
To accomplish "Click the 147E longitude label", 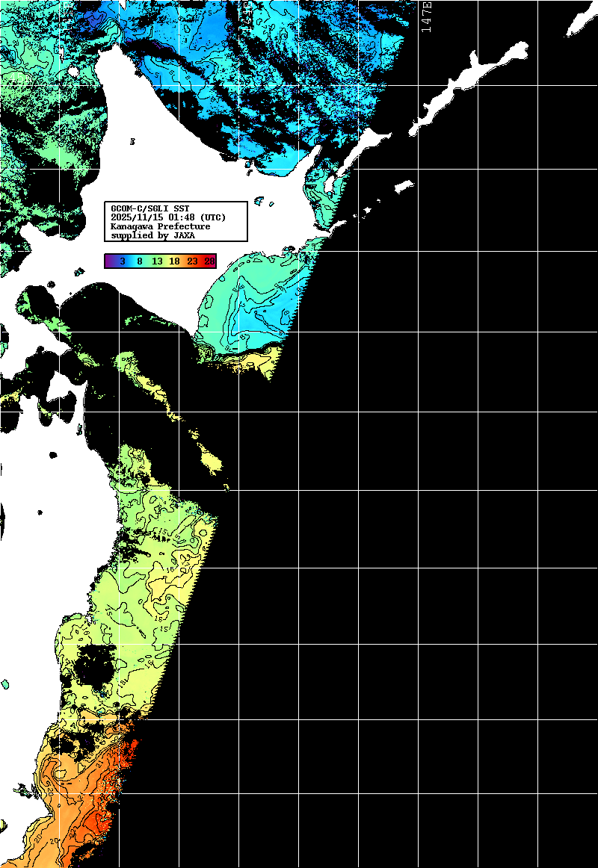I will tap(427, 16).
